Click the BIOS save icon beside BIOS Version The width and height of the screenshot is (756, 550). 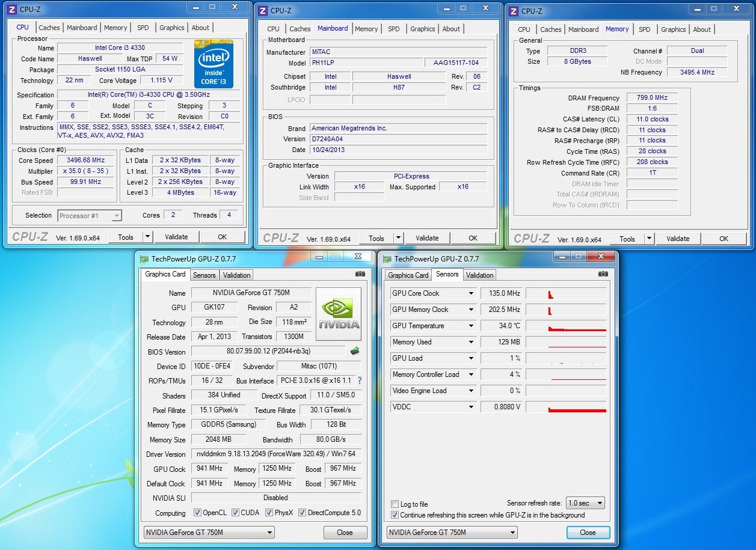pyautogui.click(x=355, y=351)
